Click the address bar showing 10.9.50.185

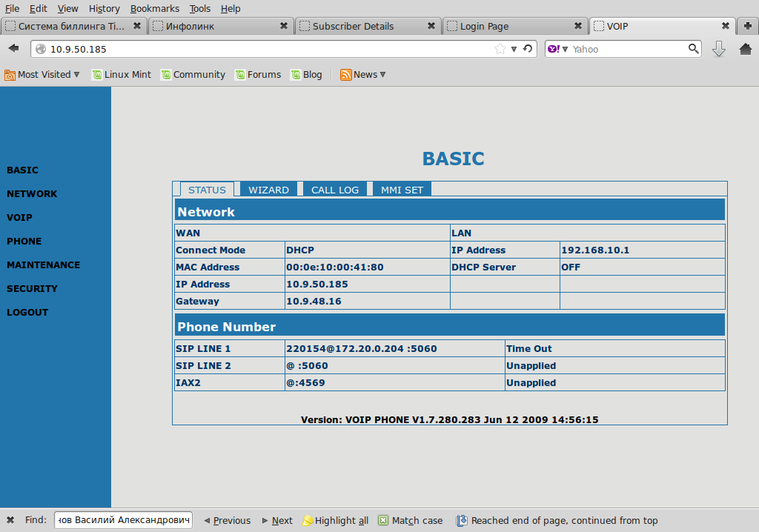tap(259, 49)
